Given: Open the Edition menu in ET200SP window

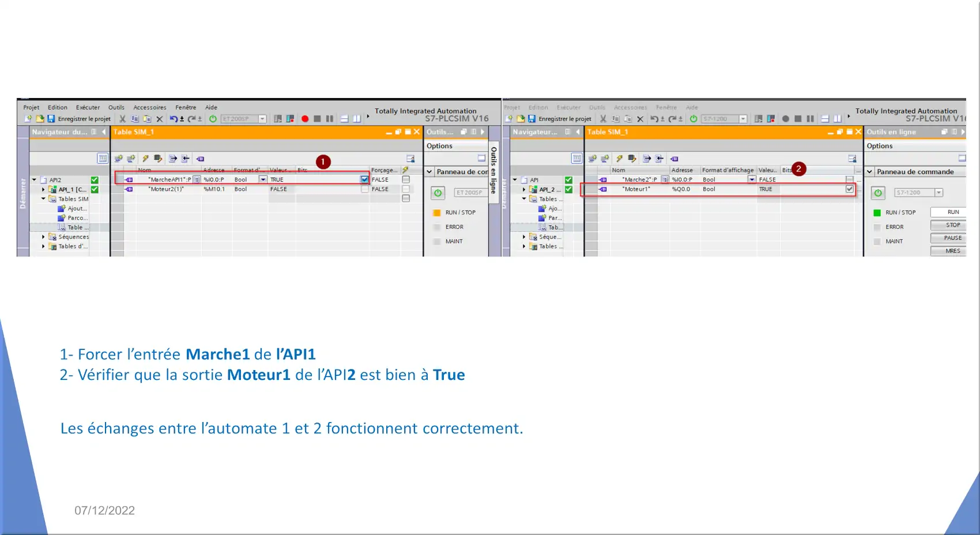Looking at the screenshot, I should coord(58,107).
